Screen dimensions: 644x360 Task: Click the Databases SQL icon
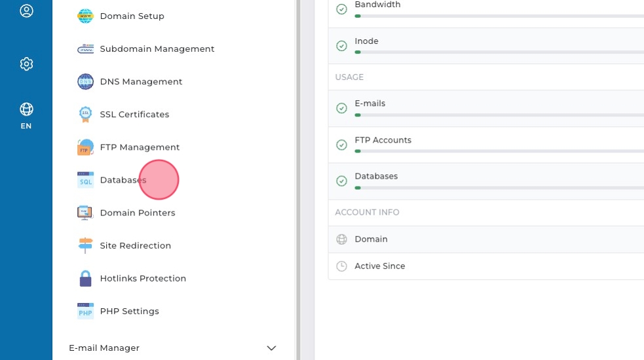pos(85,180)
